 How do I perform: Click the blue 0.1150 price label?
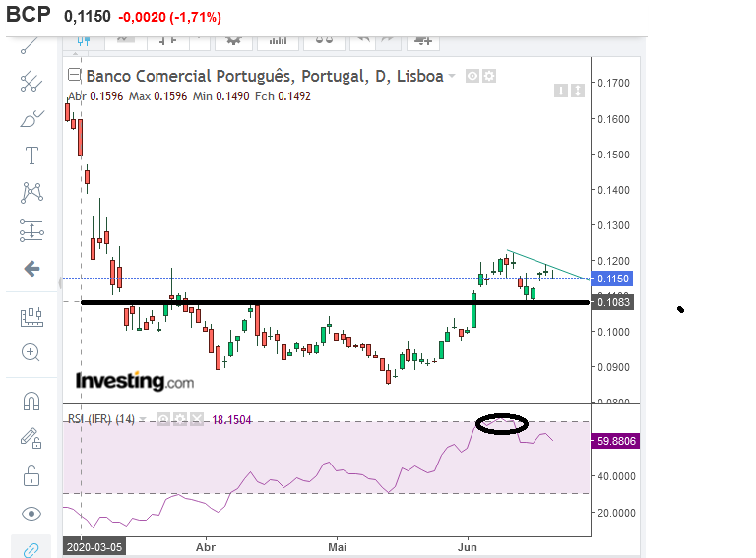[612, 279]
